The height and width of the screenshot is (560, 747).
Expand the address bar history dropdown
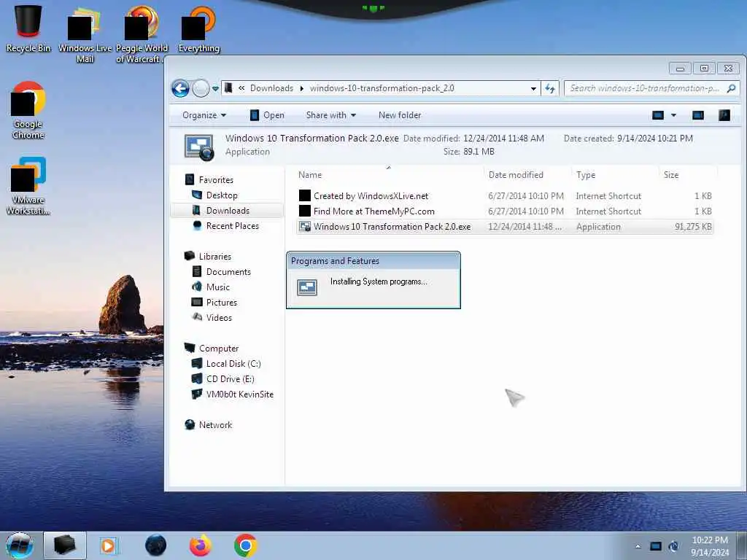tap(533, 88)
